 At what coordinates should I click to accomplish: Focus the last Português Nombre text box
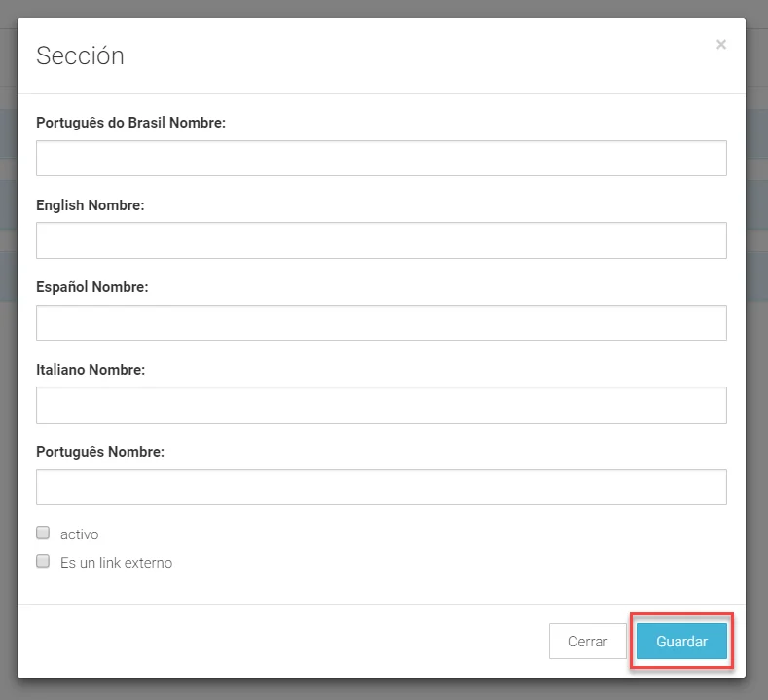point(381,488)
